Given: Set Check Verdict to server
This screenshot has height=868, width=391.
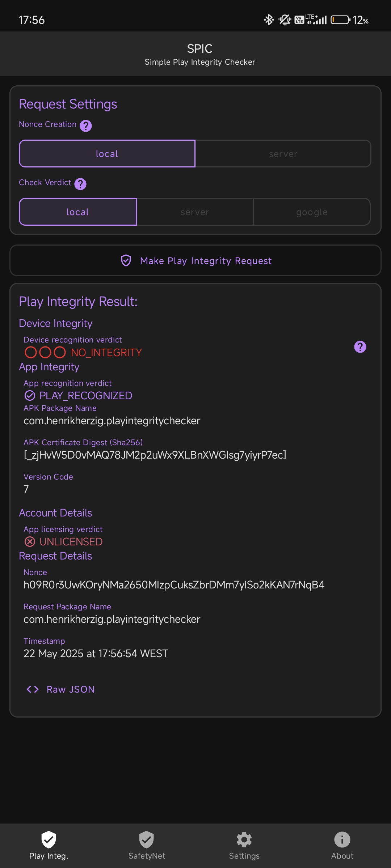Looking at the screenshot, I should (x=195, y=212).
